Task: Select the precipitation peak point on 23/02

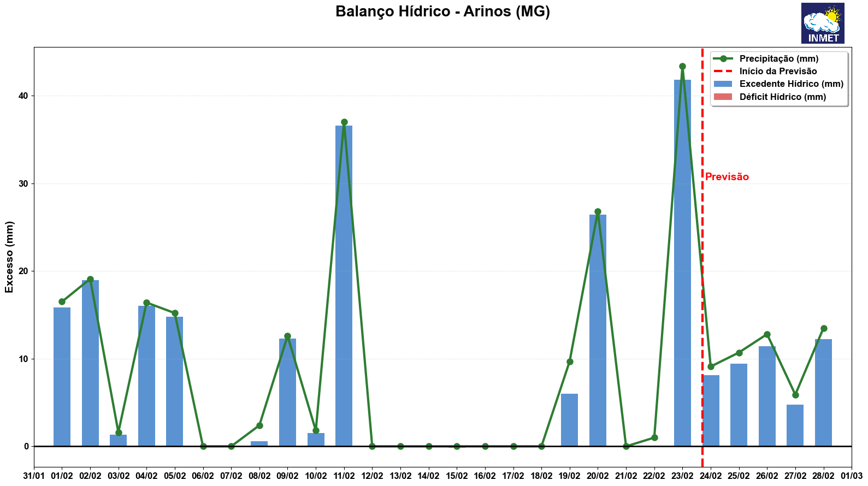Action: click(x=682, y=67)
